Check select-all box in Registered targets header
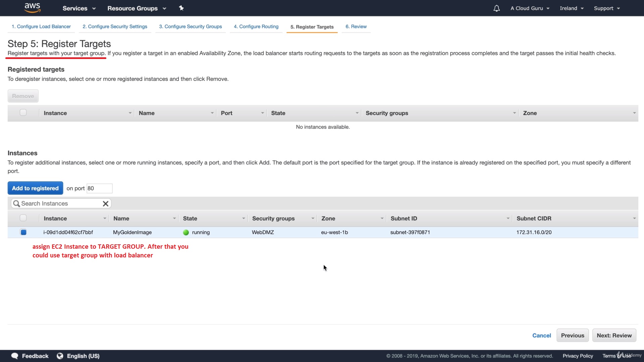The height and width of the screenshot is (362, 644). (23, 113)
